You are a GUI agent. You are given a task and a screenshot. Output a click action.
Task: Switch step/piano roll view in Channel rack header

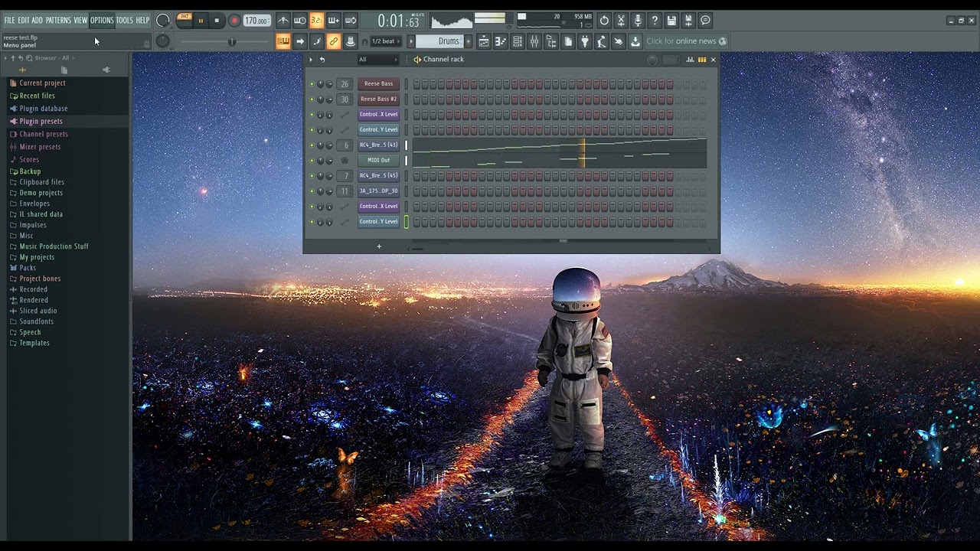(701, 60)
